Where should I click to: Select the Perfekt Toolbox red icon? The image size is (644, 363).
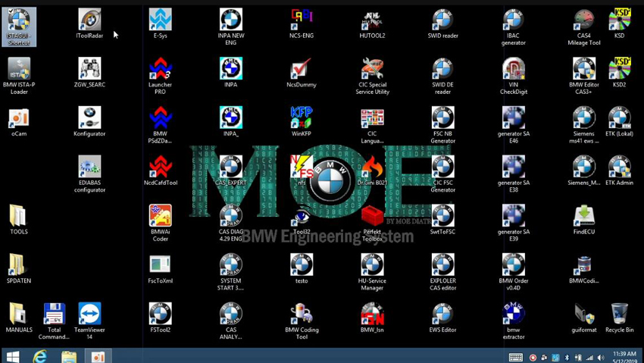pyautogui.click(x=372, y=223)
